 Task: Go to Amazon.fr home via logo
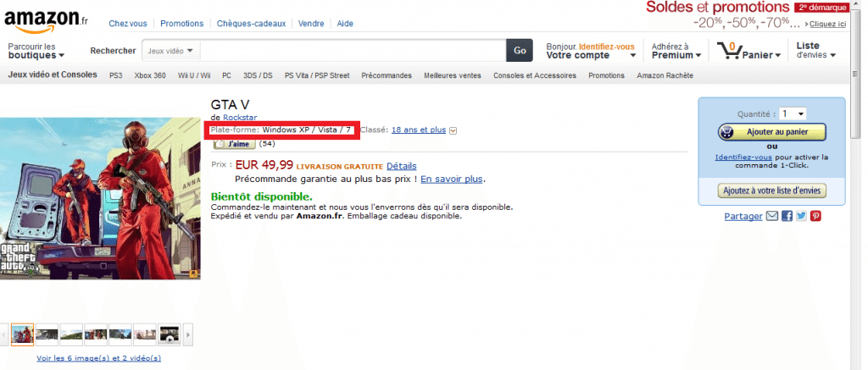click(46, 20)
